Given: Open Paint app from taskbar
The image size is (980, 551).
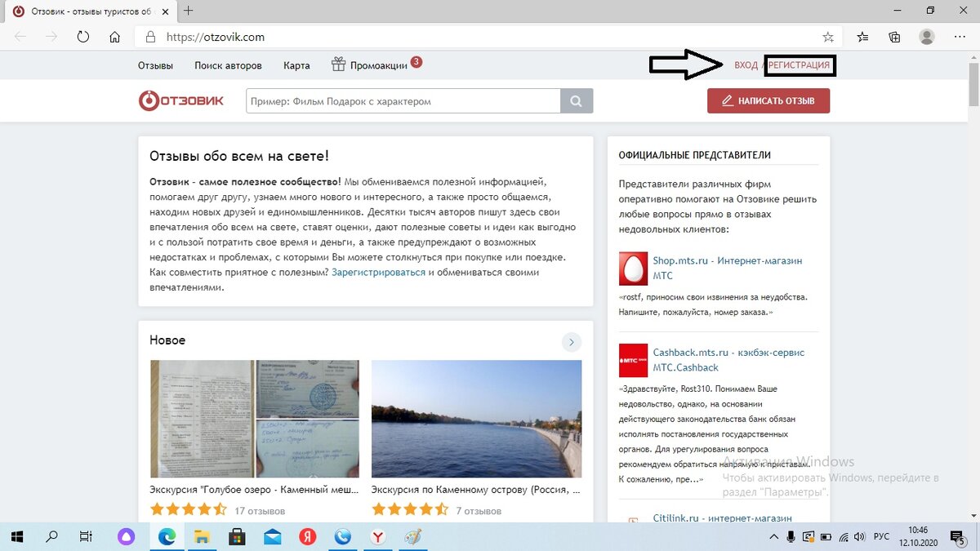Looking at the screenshot, I should coord(414,536).
